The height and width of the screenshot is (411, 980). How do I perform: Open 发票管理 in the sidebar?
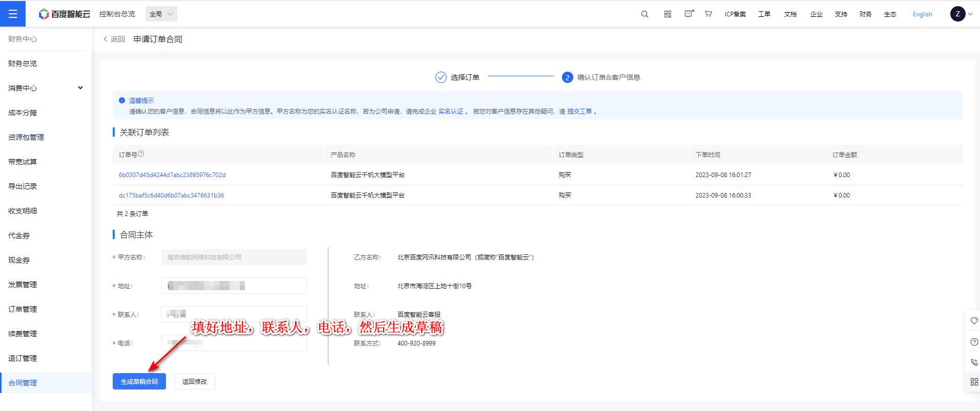point(23,285)
